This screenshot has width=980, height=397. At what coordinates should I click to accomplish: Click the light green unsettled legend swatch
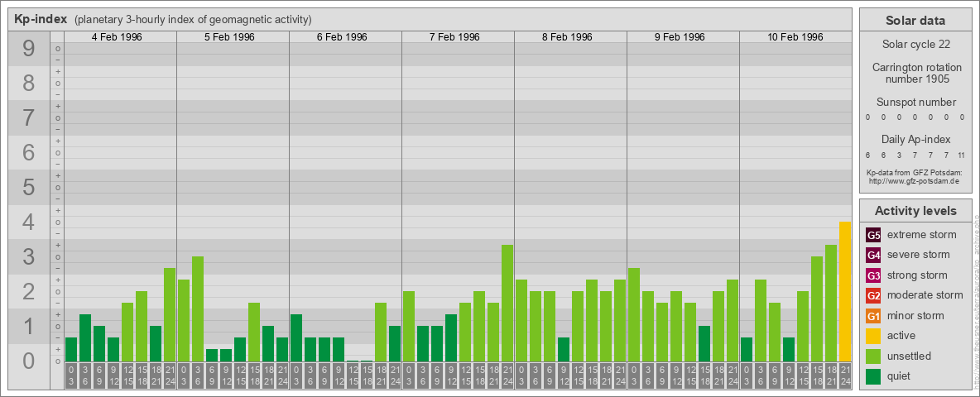[x=873, y=356]
